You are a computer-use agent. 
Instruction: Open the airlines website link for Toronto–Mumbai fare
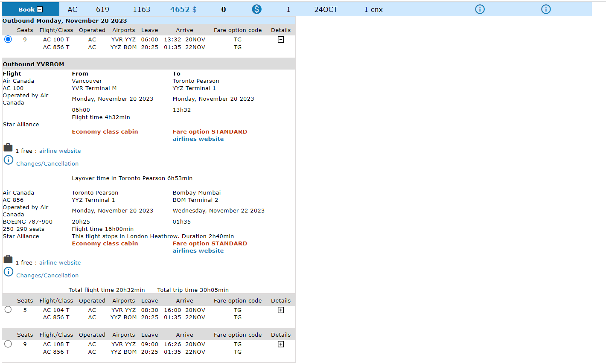tap(198, 251)
